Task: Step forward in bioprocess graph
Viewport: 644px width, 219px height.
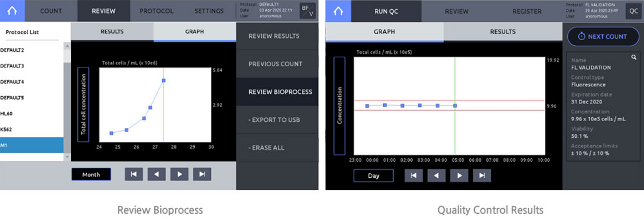Action: 179,174
